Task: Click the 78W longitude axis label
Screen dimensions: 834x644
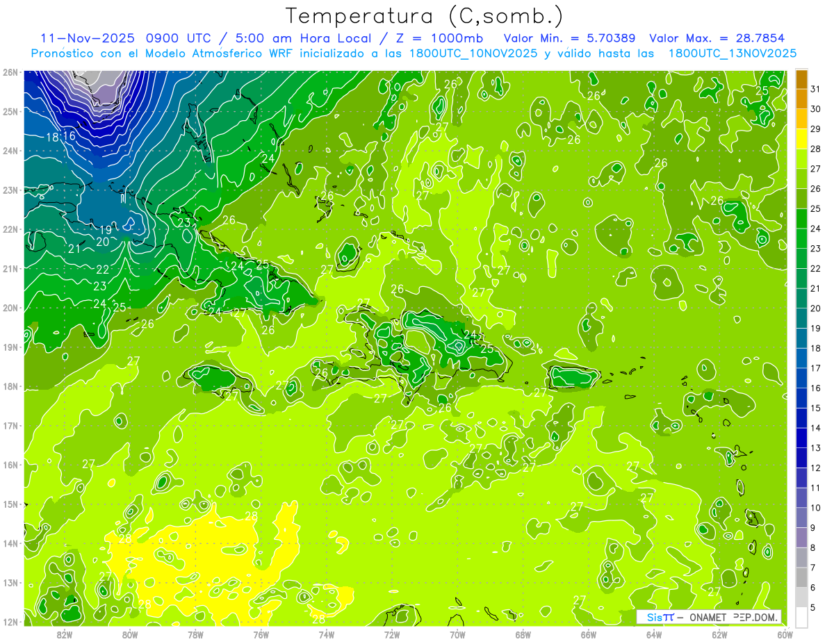Action: pyautogui.click(x=195, y=634)
